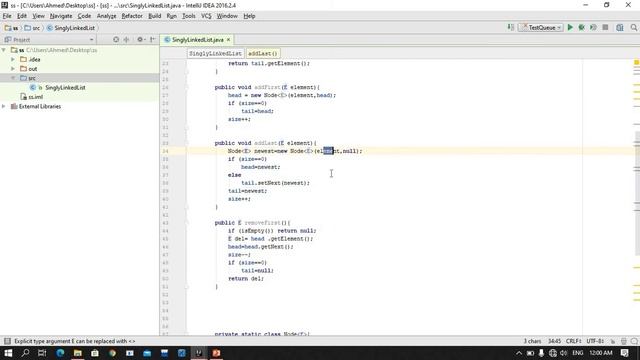Open Project panel gear settings icon
The height and width of the screenshot is (360, 640).
140,40
